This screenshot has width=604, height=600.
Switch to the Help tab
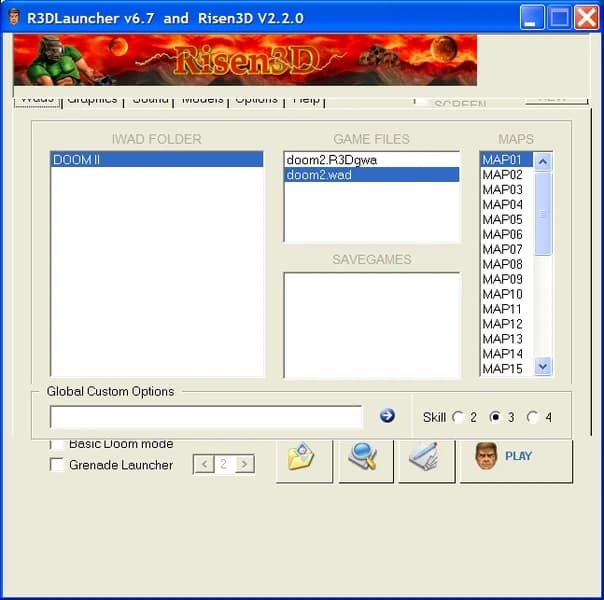305,101
